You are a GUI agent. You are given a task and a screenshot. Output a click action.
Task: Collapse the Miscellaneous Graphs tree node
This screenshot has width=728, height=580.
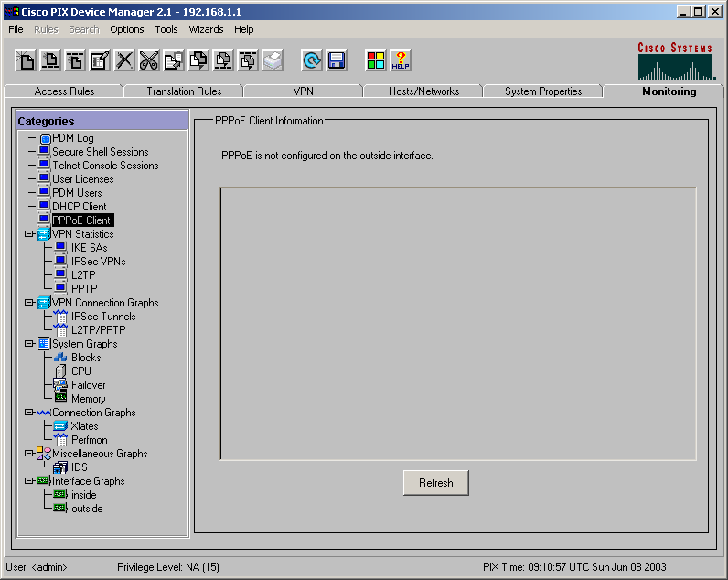click(x=28, y=453)
